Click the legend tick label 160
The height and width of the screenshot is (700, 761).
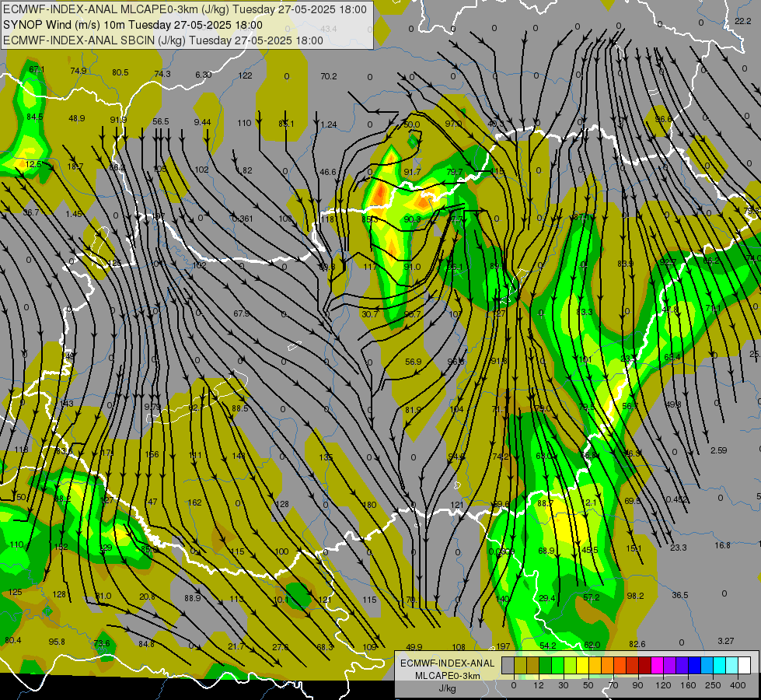[x=688, y=685]
